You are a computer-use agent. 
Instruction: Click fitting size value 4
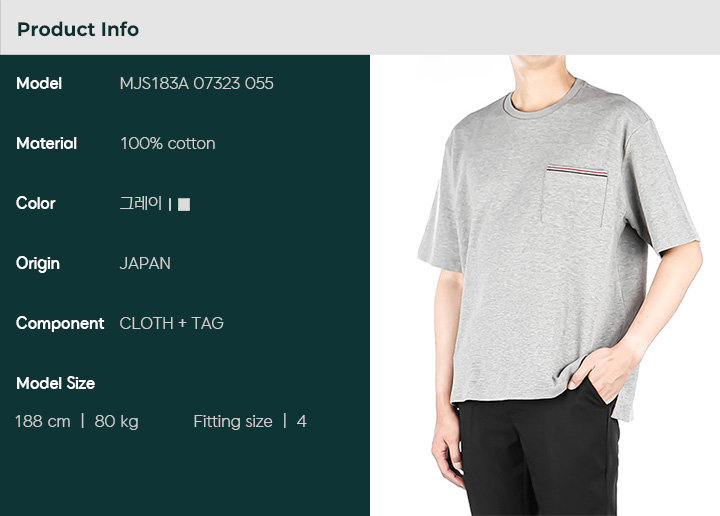click(302, 421)
